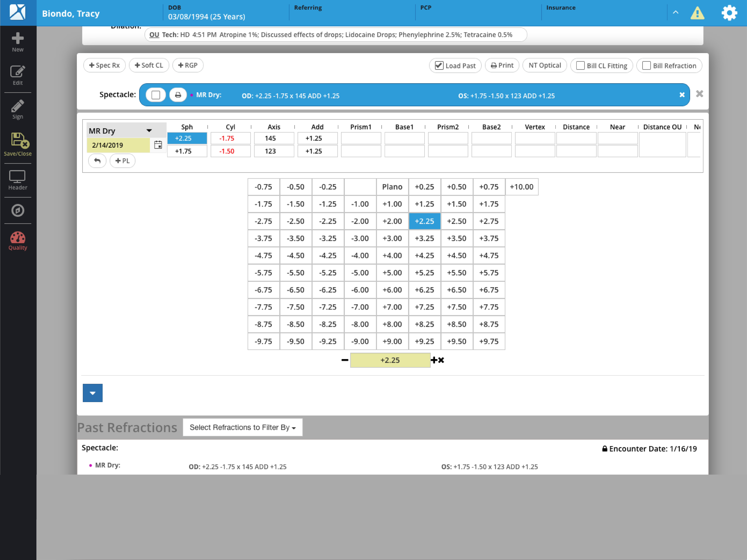Open the date picker calendar icon
This screenshot has width=747, height=560.
pos(158,145)
